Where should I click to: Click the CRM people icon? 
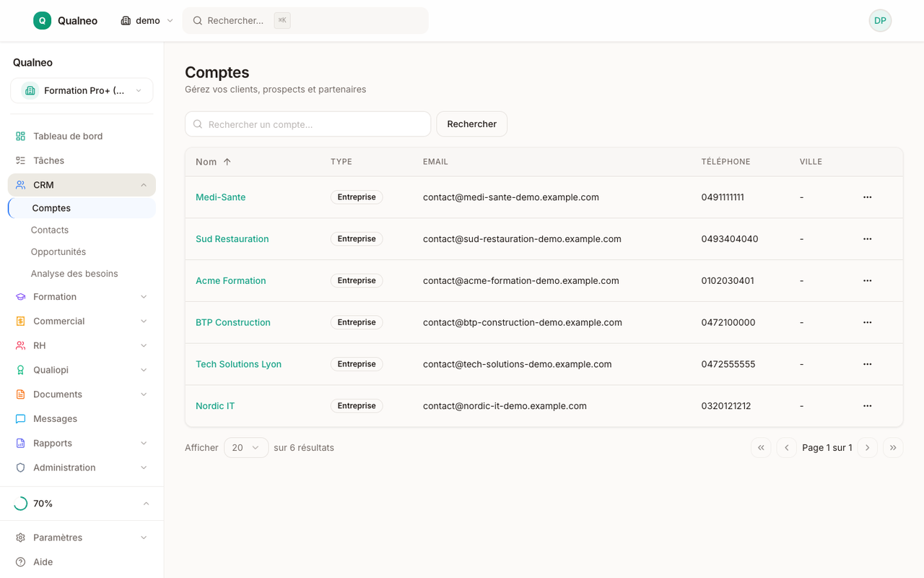tap(20, 185)
